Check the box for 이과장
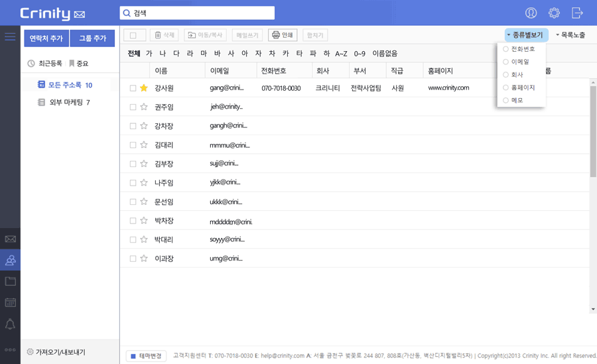 coord(133,259)
